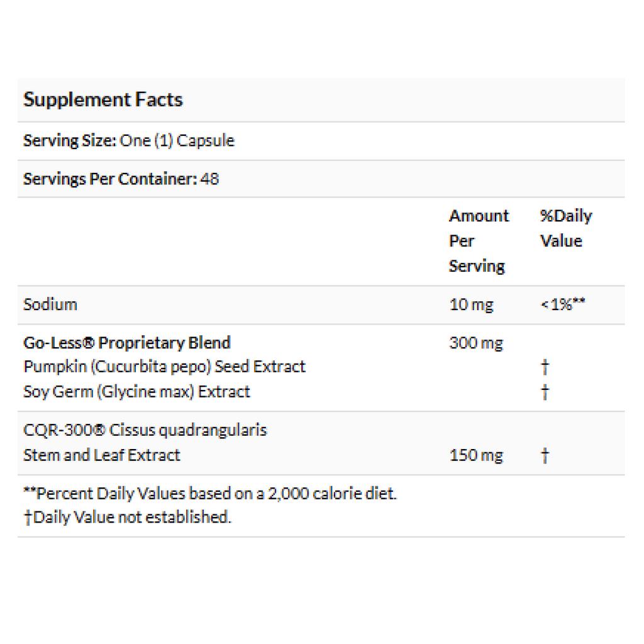Select the Serving Size label
This screenshot has height=644, width=644.
70,140
